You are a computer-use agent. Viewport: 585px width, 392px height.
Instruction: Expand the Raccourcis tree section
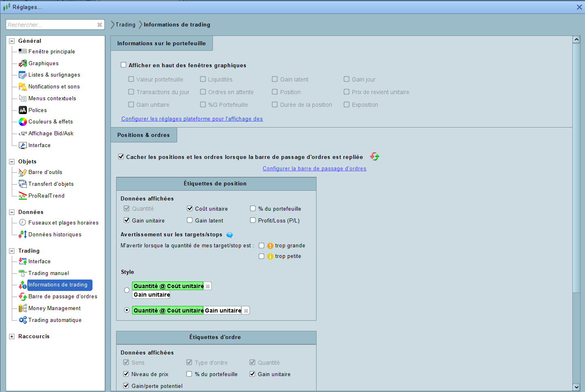click(12, 336)
